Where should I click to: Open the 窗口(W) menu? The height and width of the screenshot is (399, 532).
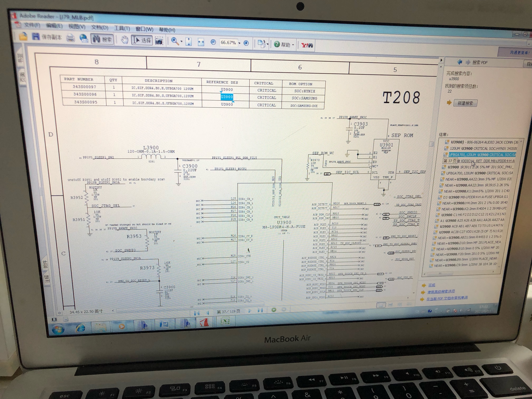tap(144, 29)
